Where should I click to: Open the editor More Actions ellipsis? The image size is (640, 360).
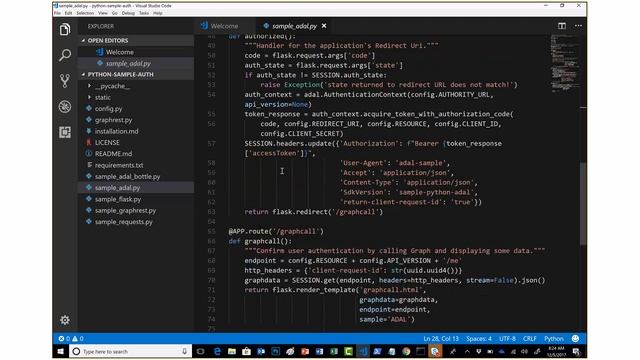click(x=578, y=26)
